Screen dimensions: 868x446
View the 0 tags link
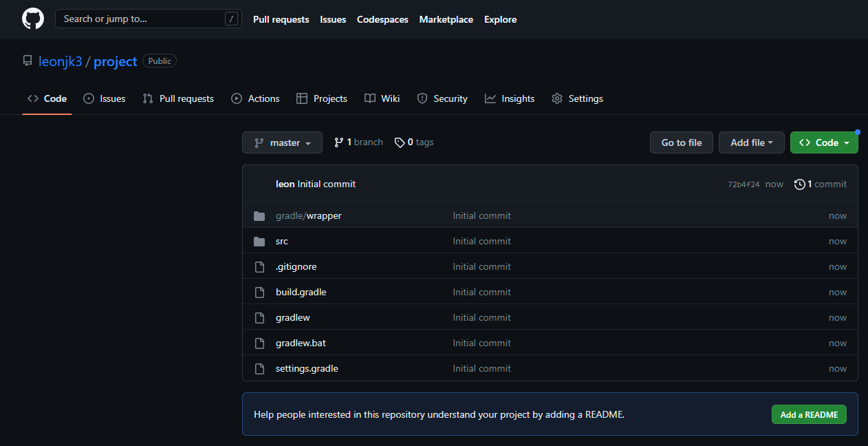click(x=414, y=142)
